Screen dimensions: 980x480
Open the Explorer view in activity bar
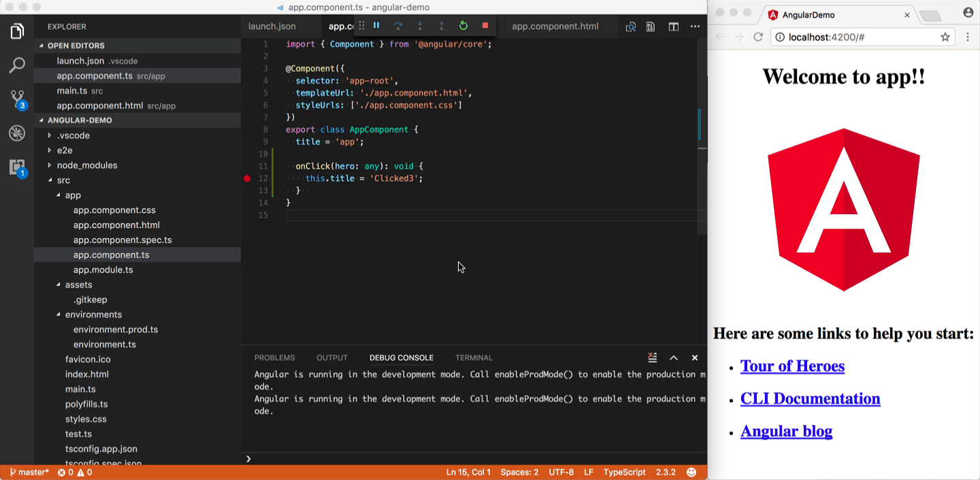click(17, 31)
